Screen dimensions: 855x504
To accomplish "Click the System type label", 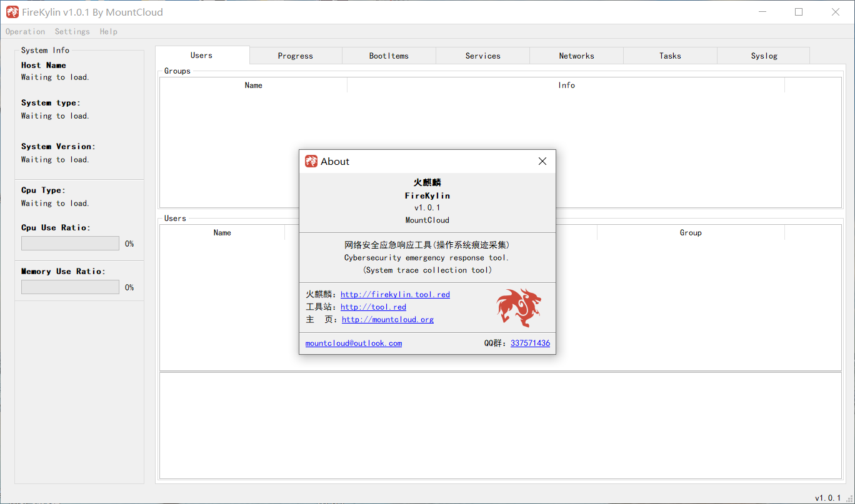I will pos(51,102).
